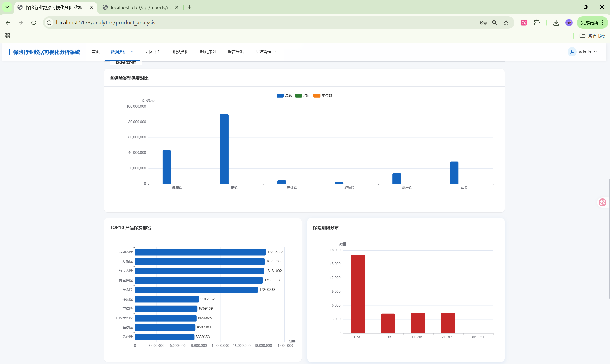Expand the 系统管理 dropdown menu

[x=266, y=52]
